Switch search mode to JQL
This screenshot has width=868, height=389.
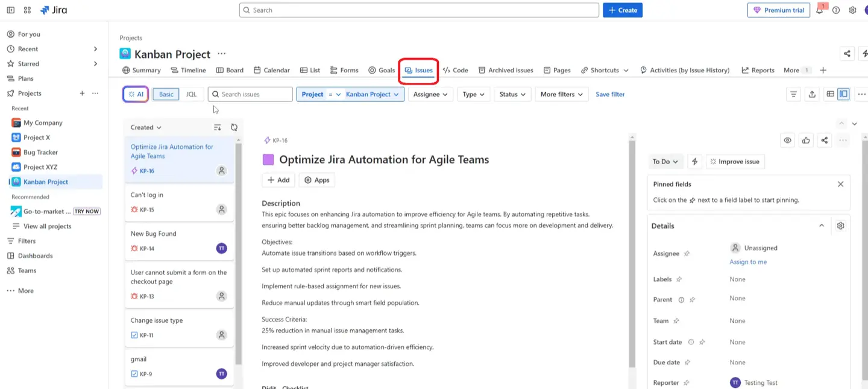pos(192,94)
